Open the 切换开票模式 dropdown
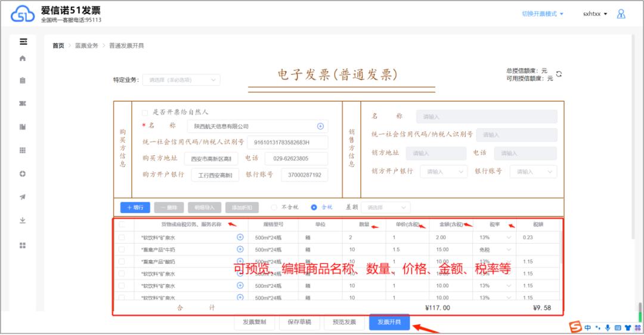Viewport: 644px width, 335px height. coord(543,14)
